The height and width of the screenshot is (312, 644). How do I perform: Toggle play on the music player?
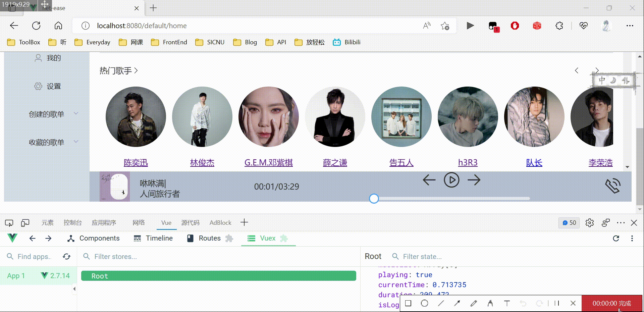(x=451, y=180)
